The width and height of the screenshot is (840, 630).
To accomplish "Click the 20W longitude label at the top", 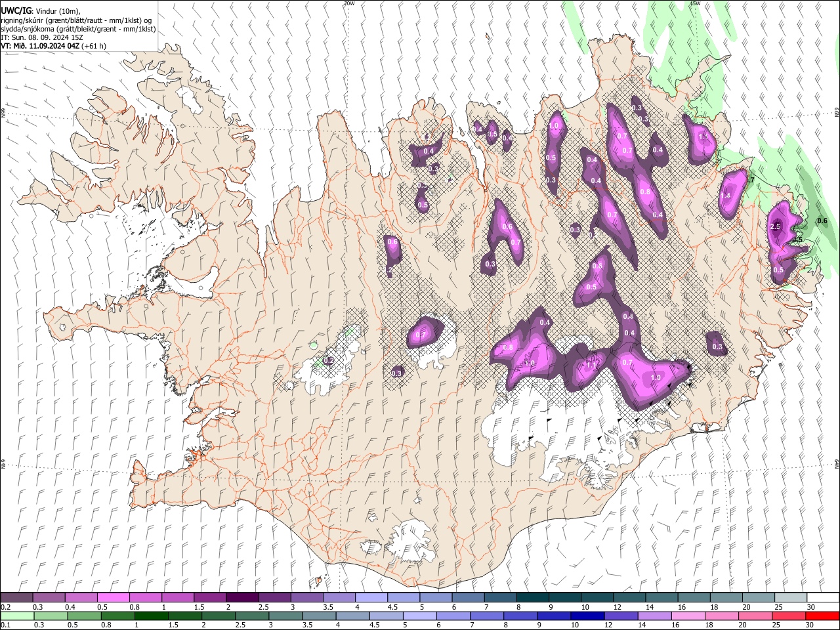I will tap(348, 3).
